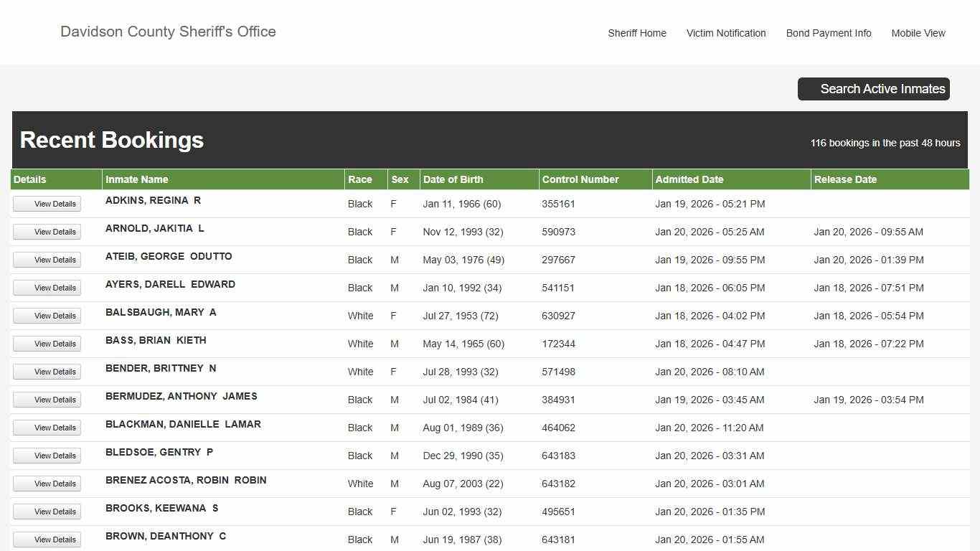Open Bond Payment Info in navigation

[828, 33]
